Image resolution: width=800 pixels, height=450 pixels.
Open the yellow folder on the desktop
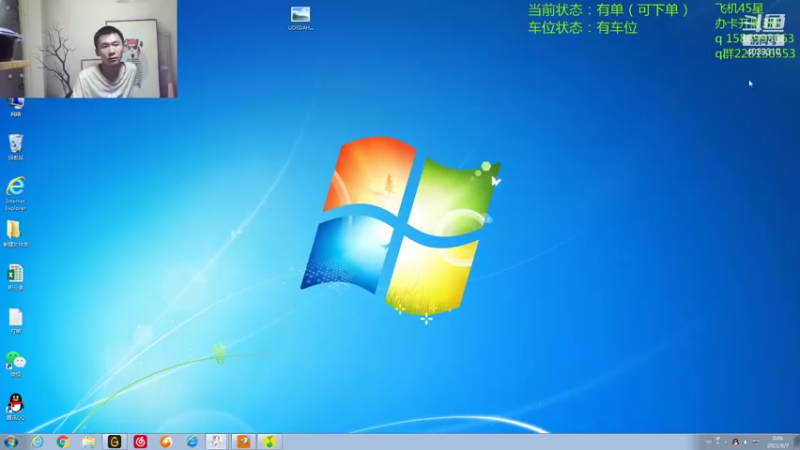pos(15,234)
